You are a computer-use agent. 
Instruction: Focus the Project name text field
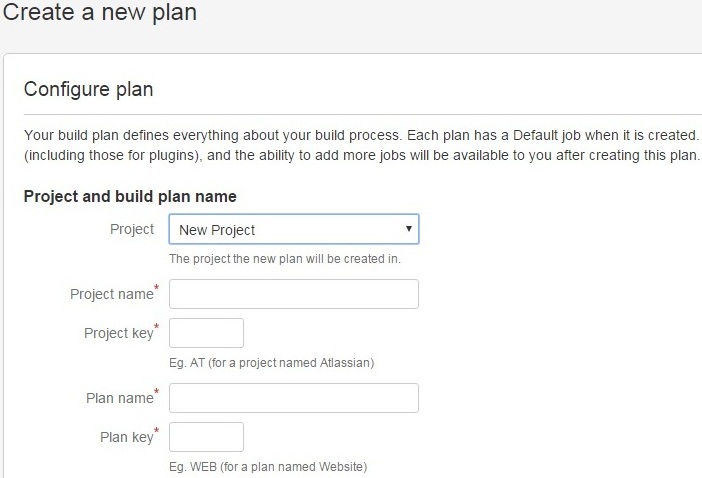coord(294,294)
